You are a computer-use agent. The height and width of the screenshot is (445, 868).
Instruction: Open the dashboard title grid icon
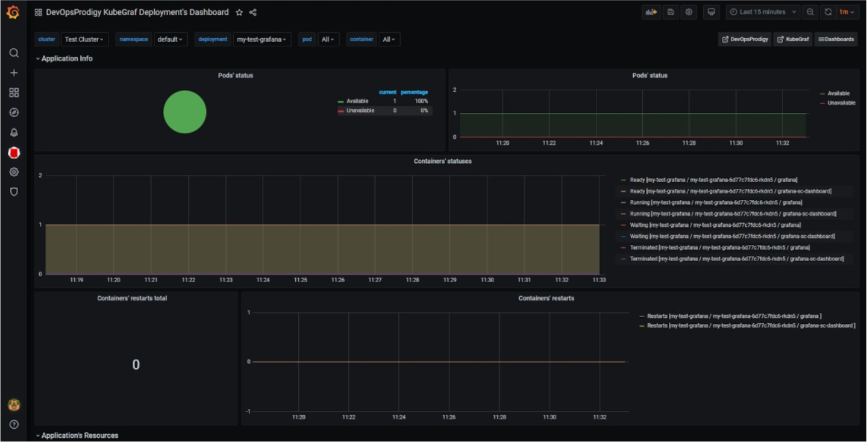click(x=38, y=12)
